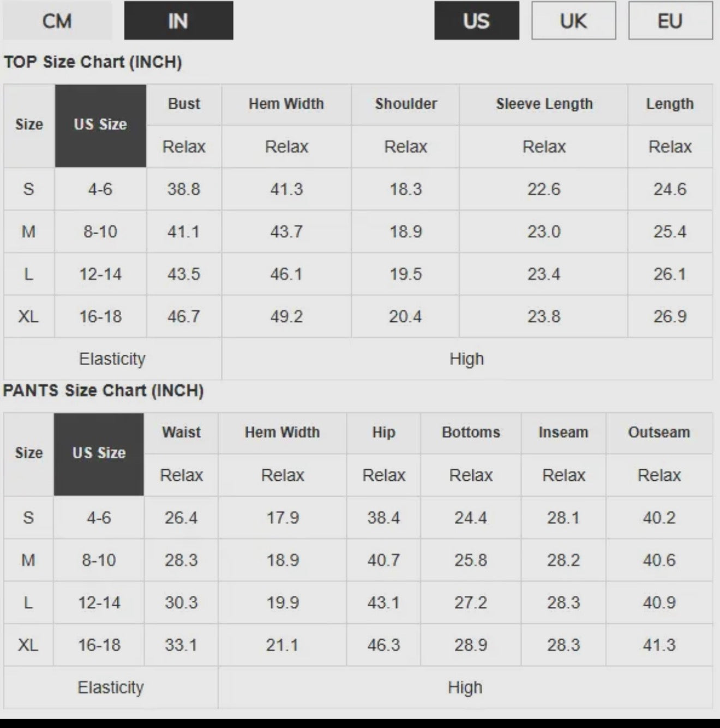Select the Inseam column header
Image resolution: width=720 pixels, height=728 pixels.
[563, 432]
